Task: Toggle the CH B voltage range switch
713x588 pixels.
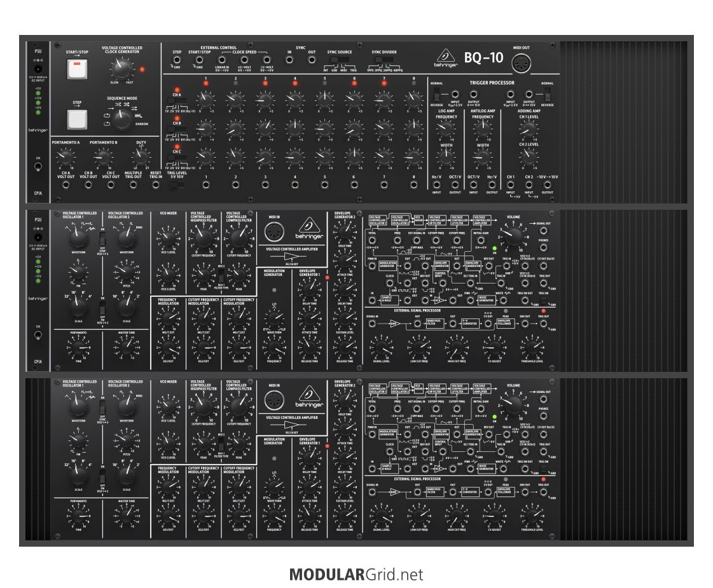Action: click(177, 130)
